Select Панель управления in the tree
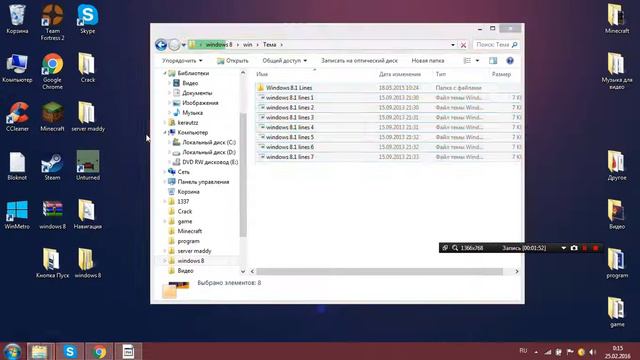This screenshot has width=640, height=360. [198, 182]
